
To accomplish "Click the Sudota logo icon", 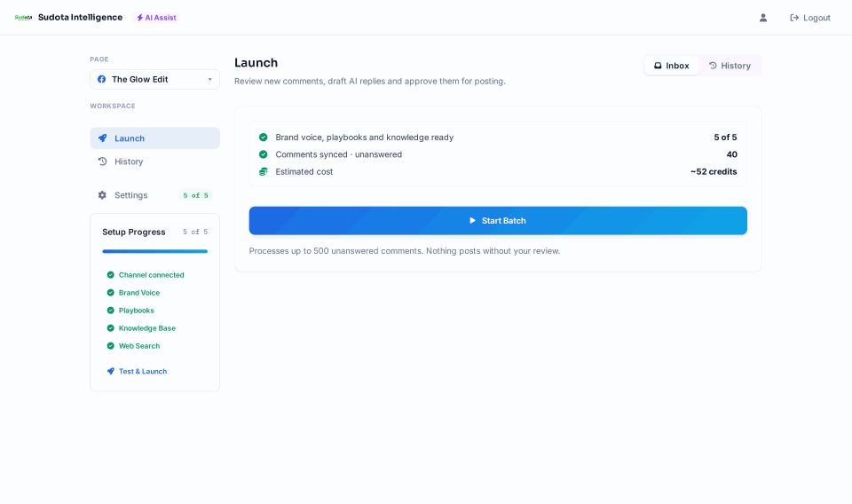I will click(23, 18).
